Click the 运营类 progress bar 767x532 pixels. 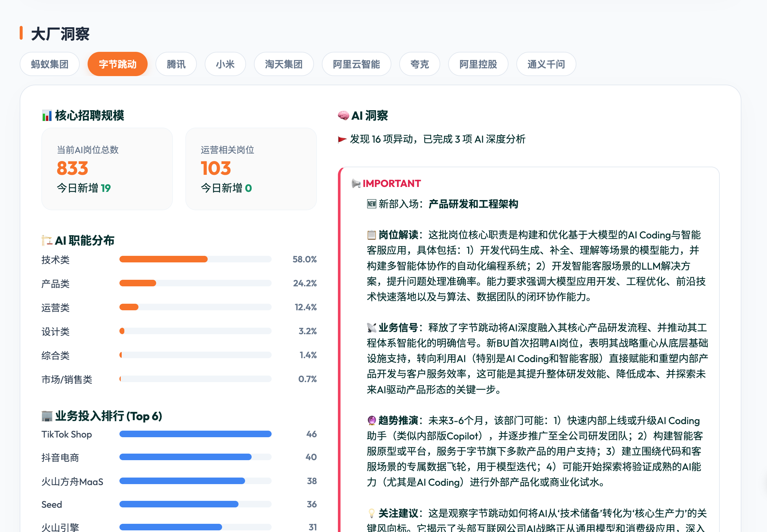pos(195,307)
